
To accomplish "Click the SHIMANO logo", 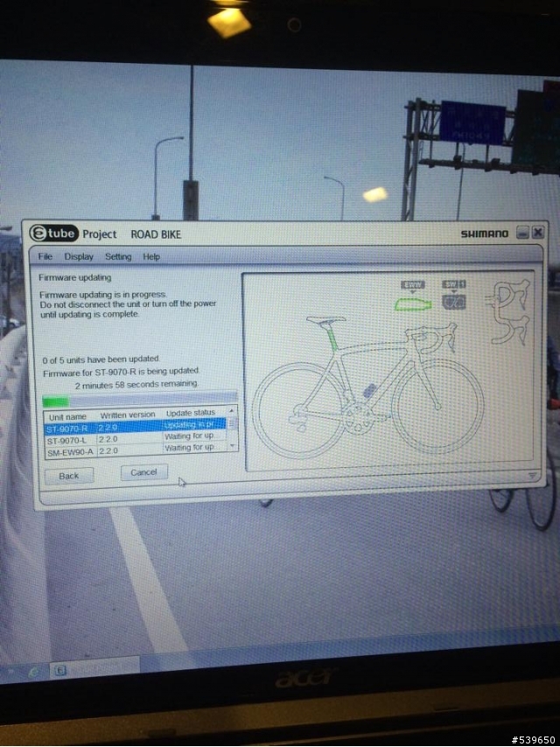I will pyautogui.click(x=485, y=234).
